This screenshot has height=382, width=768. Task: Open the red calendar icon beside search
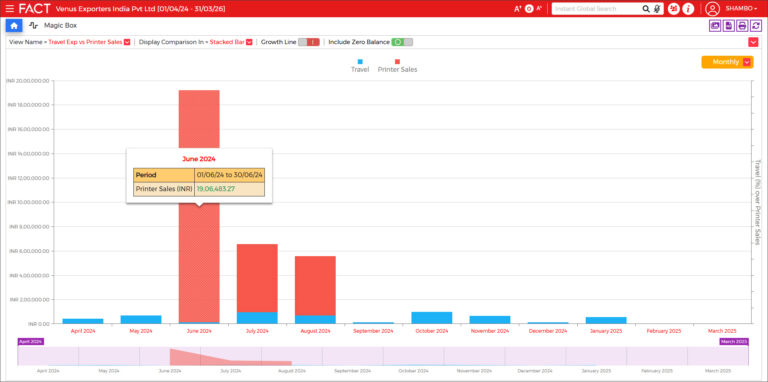(x=673, y=9)
